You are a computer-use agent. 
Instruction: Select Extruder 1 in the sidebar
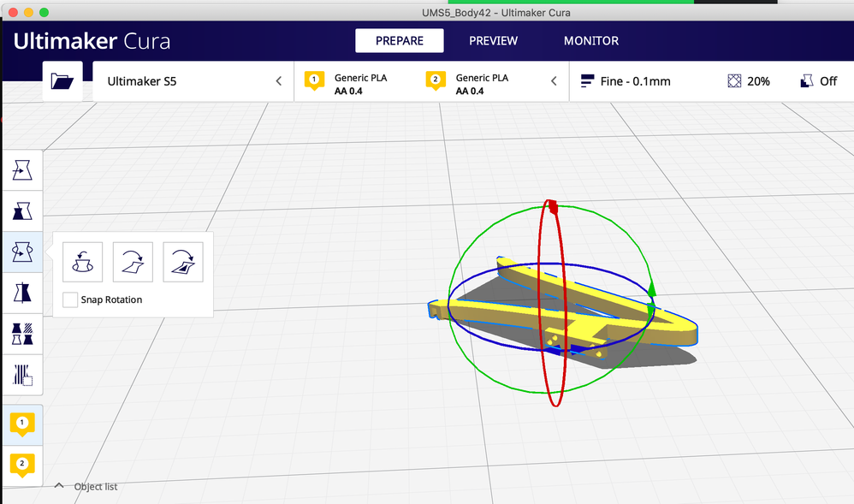22,424
